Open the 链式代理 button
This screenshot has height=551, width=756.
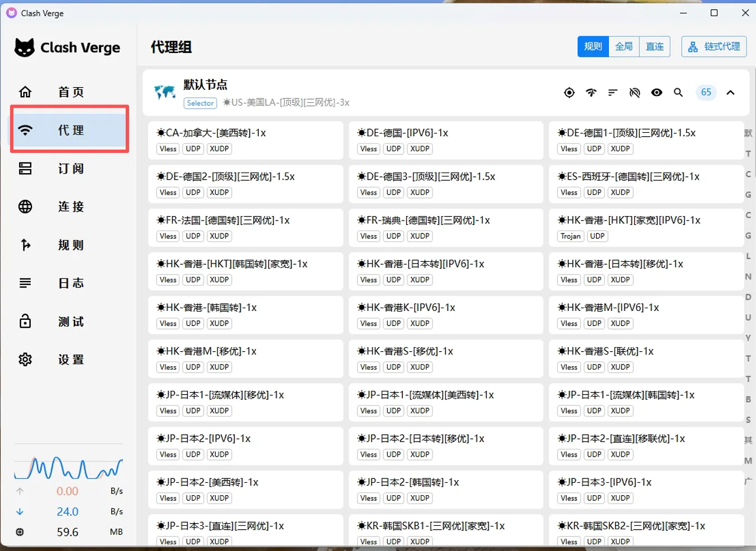point(714,46)
